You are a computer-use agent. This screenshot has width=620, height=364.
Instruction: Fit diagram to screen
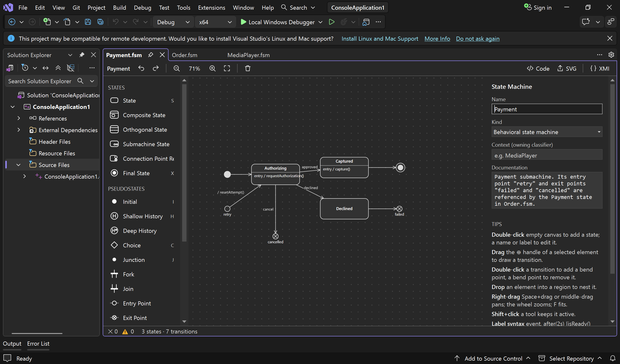pos(227,68)
